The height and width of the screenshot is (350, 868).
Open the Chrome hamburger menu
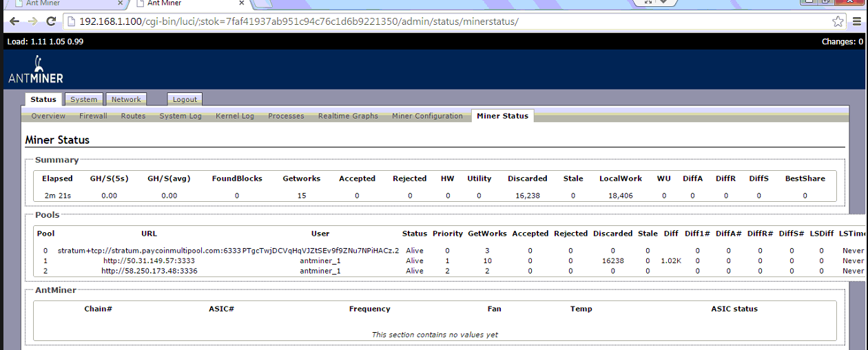857,21
